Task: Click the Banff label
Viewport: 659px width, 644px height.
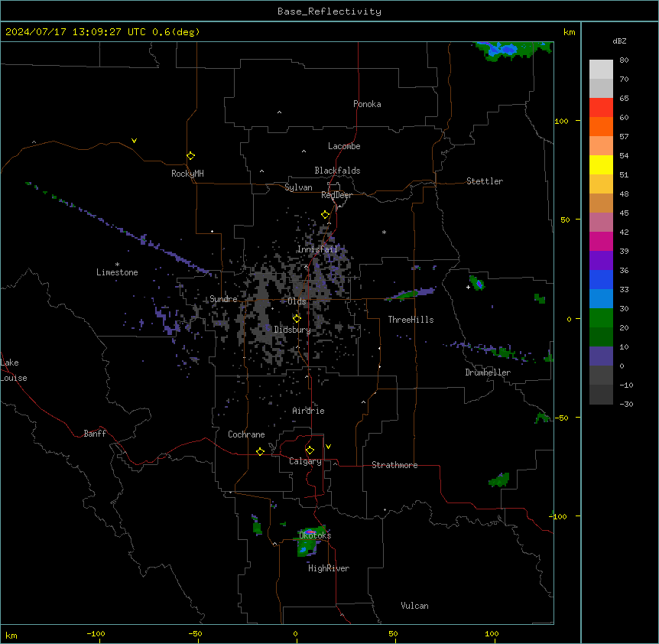Action: (x=95, y=434)
